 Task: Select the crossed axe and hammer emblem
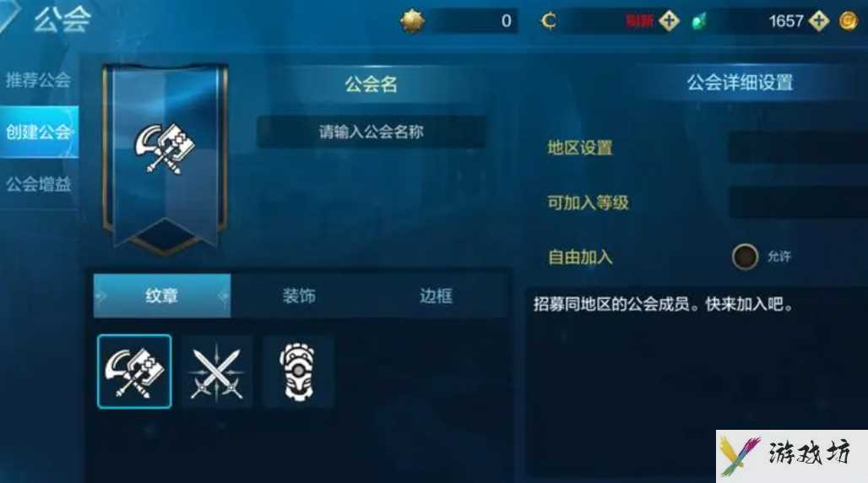pyautogui.click(x=134, y=372)
